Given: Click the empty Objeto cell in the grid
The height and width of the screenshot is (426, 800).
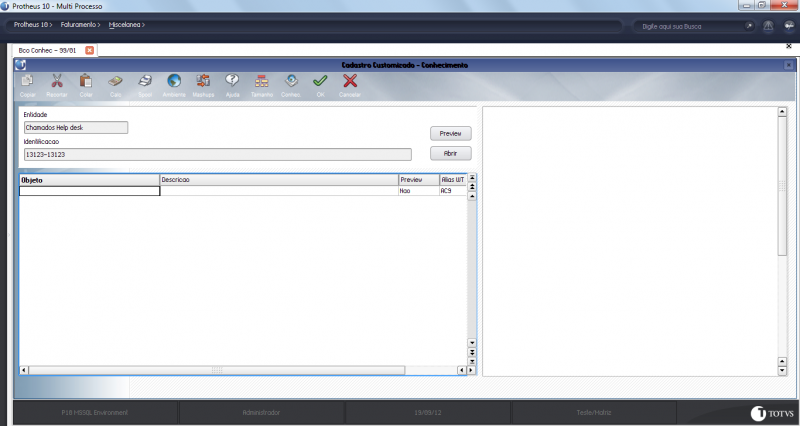Looking at the screenshot, I should click(x=90, y=191).
